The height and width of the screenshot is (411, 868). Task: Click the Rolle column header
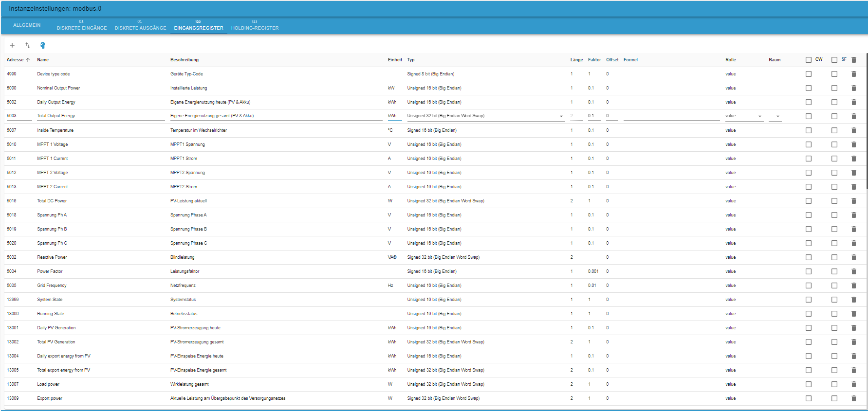(730, 60)
